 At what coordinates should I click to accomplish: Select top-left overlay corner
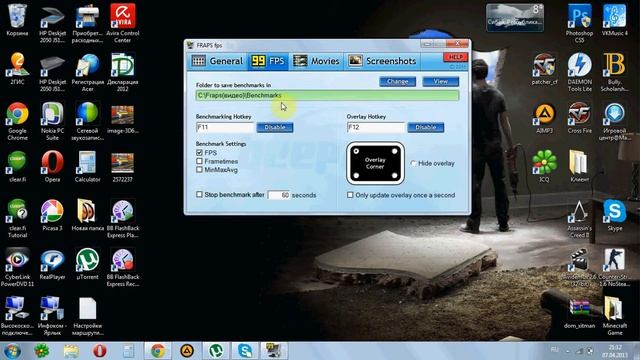(x=356, y=151)
